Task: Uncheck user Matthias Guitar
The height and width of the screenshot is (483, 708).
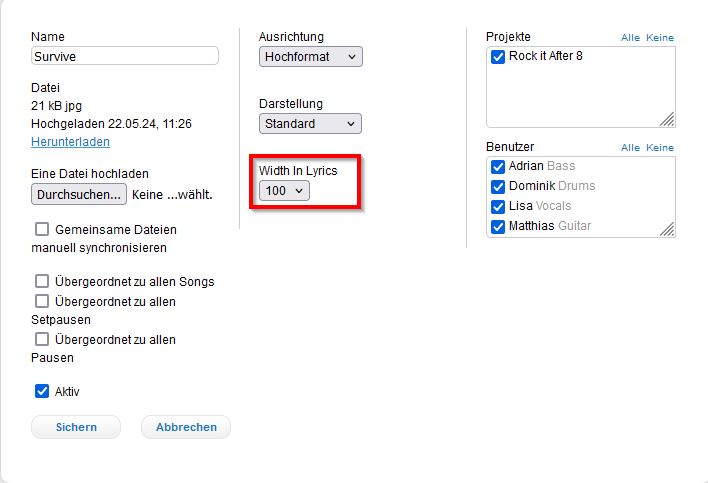Action: tap(498, 226)
